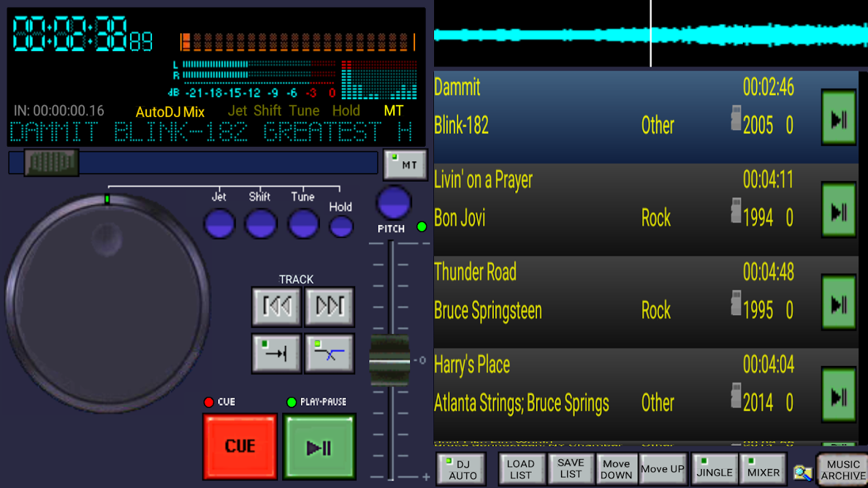Activate the Jet effect button
Image resolution: width=868 pixels, height=488 pixels.
(x=219, y=223)
